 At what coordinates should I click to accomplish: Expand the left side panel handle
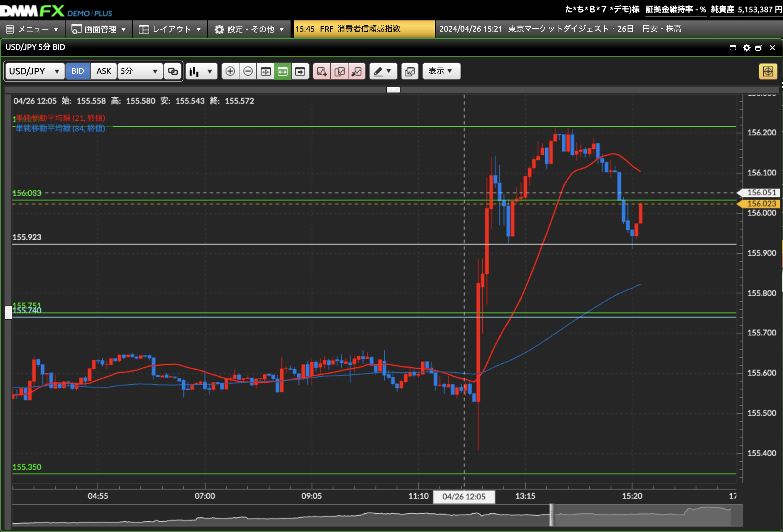coord(9,312)
